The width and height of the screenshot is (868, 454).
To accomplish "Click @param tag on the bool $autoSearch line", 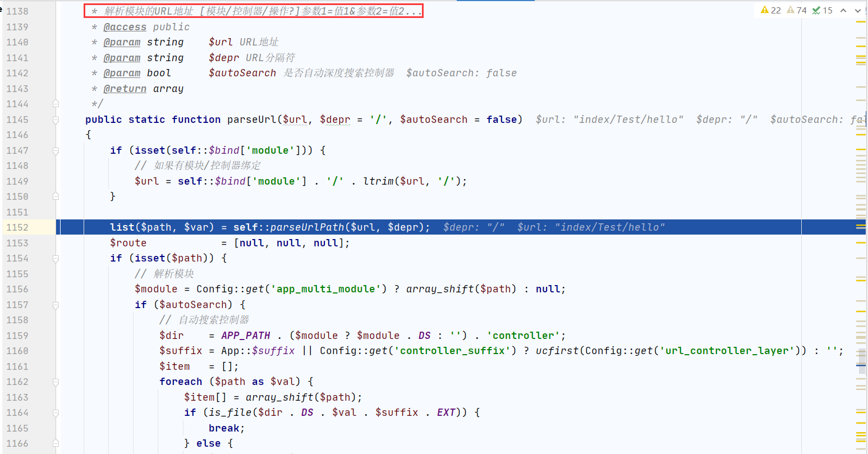I will click(x=122, y=73).
